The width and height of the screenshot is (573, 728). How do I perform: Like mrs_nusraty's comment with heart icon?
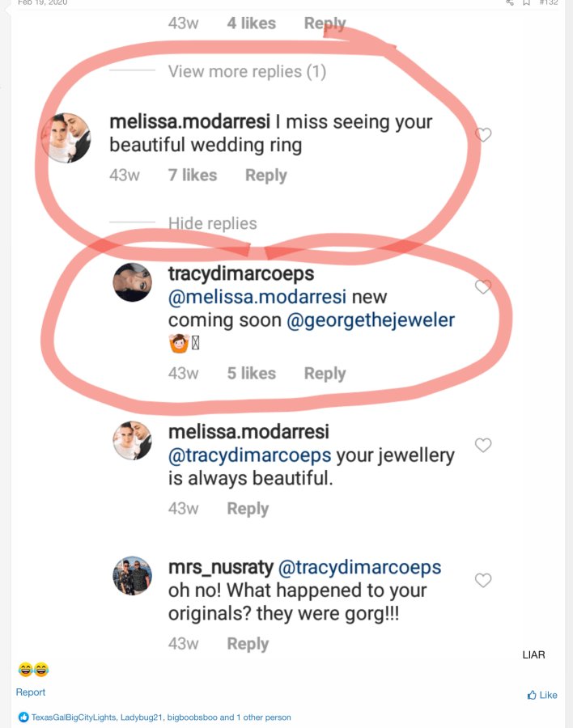(x=483, y=580)
